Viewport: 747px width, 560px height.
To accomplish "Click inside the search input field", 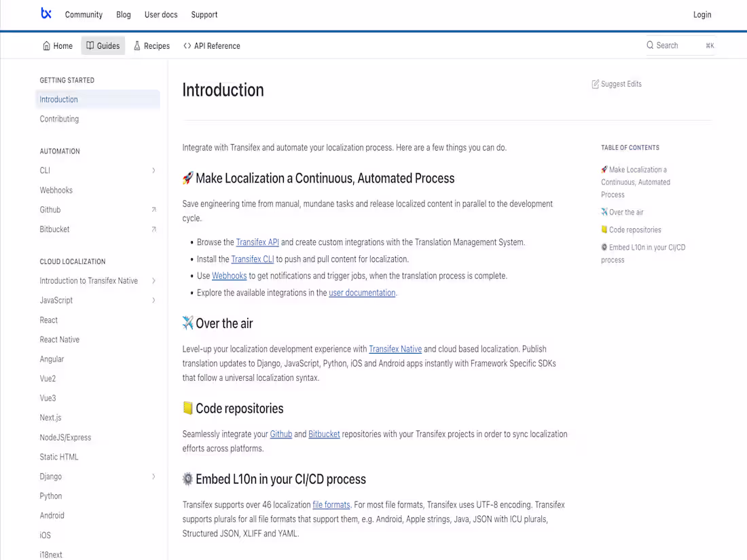I will 679,45.
